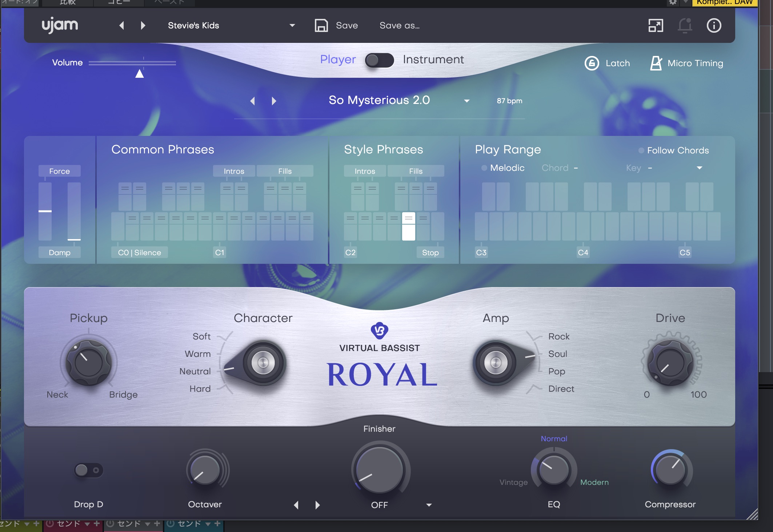Viewport: 773px width, 532px height.
Task: Expand the So Mysterious 2.0 style dropdown
Action: tap(467, 101)
